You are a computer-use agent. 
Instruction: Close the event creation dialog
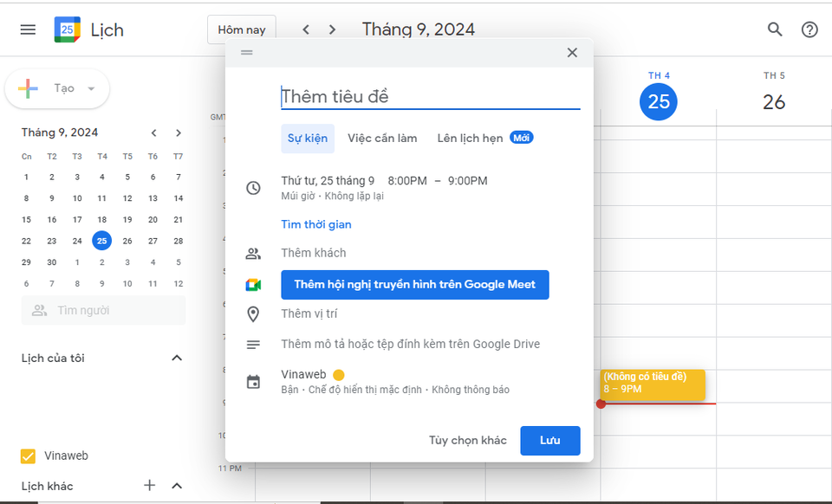coord(572,53)
